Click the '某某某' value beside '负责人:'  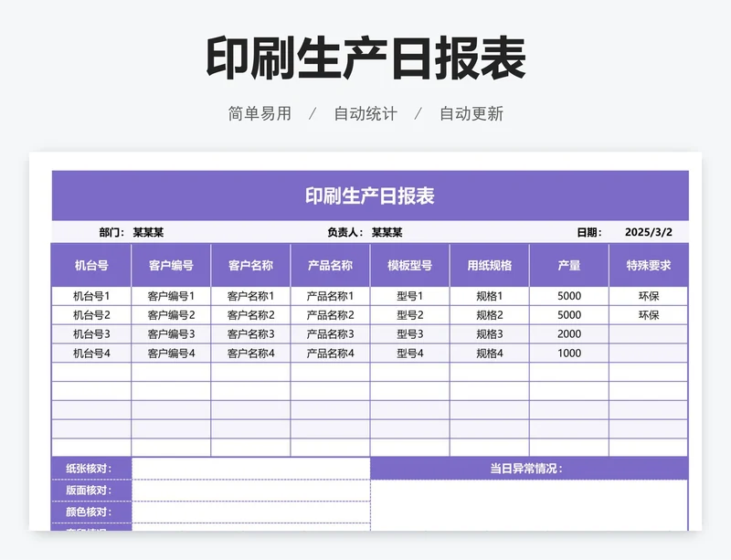(387, 232)
